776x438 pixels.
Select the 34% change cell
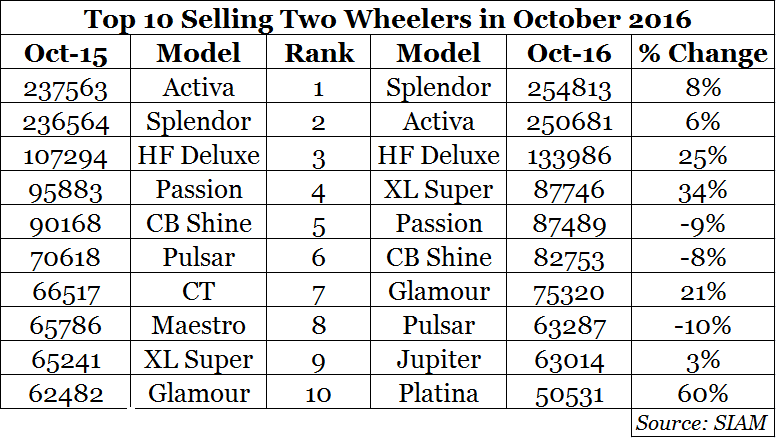(x=704, y=190)
